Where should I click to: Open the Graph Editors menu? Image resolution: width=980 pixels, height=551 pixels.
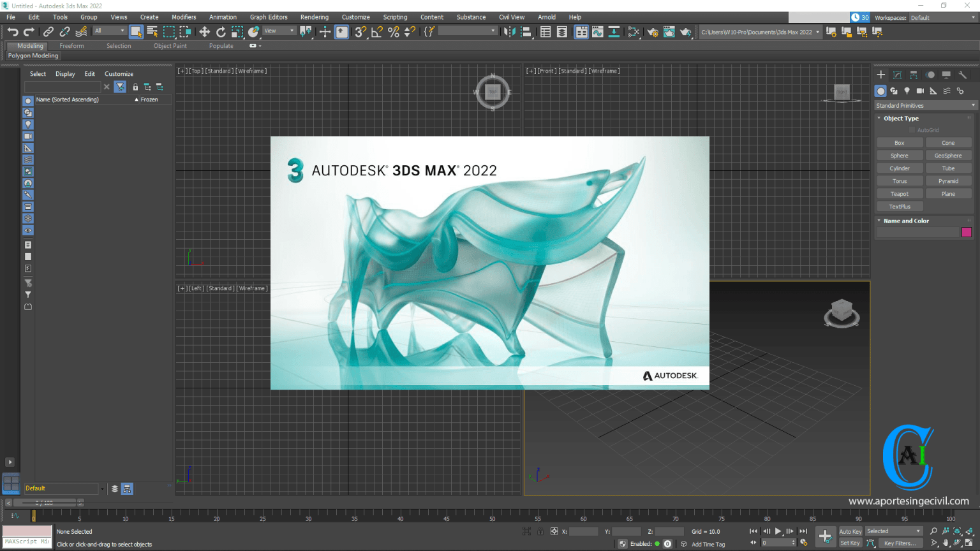tap(269, 17)
